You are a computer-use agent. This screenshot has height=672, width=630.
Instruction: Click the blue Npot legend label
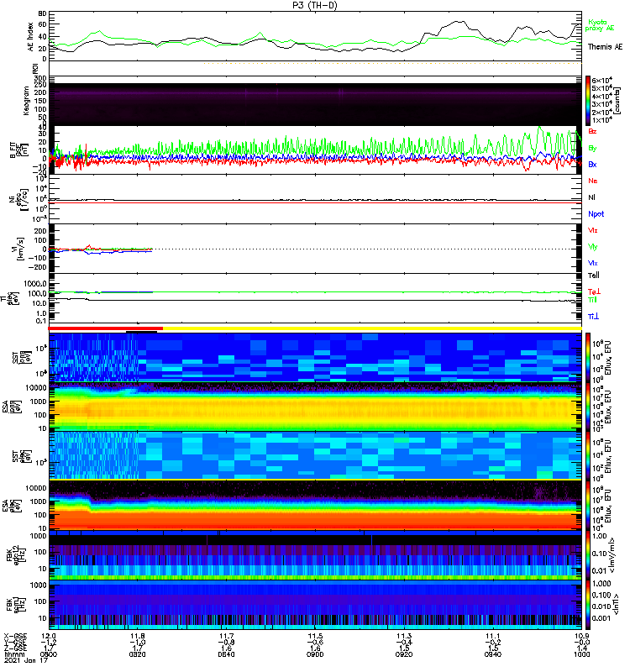tap(596, 214)
